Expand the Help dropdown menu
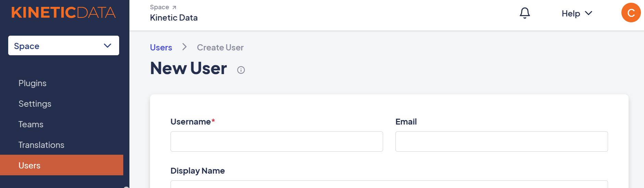Viewport: 644px width, 188px height. 577,13
